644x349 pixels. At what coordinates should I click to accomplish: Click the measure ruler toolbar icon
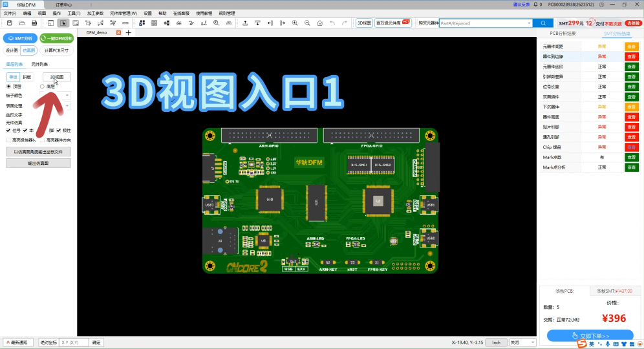[125, 23]
